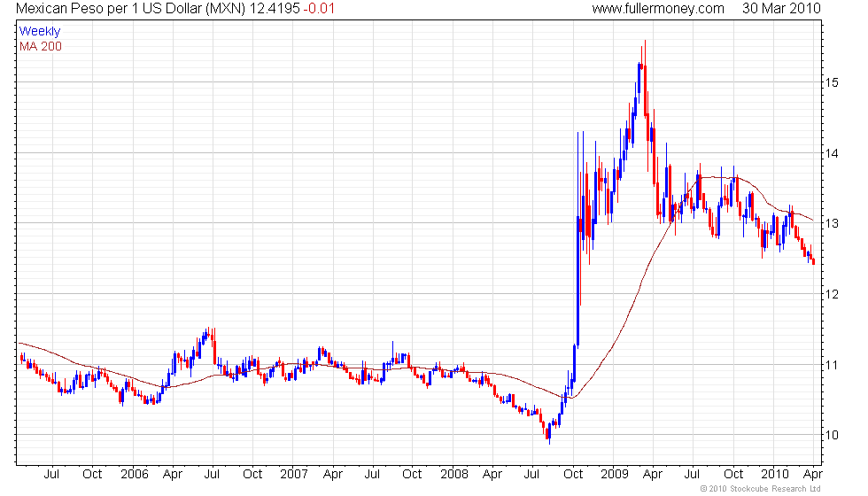The height and width of the screenshot is (496, 868).
Task: Click the current value '12.4195'
Action: tap(274, 8)
